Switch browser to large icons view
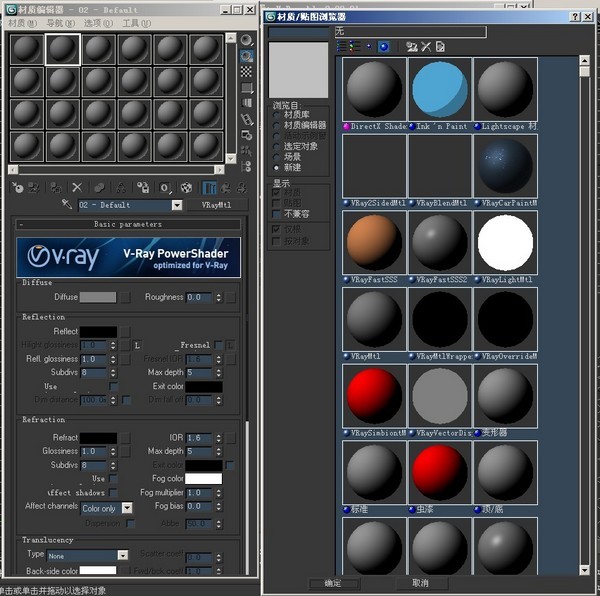The height and width of the screenshot is (596, 600). [384, 47]
